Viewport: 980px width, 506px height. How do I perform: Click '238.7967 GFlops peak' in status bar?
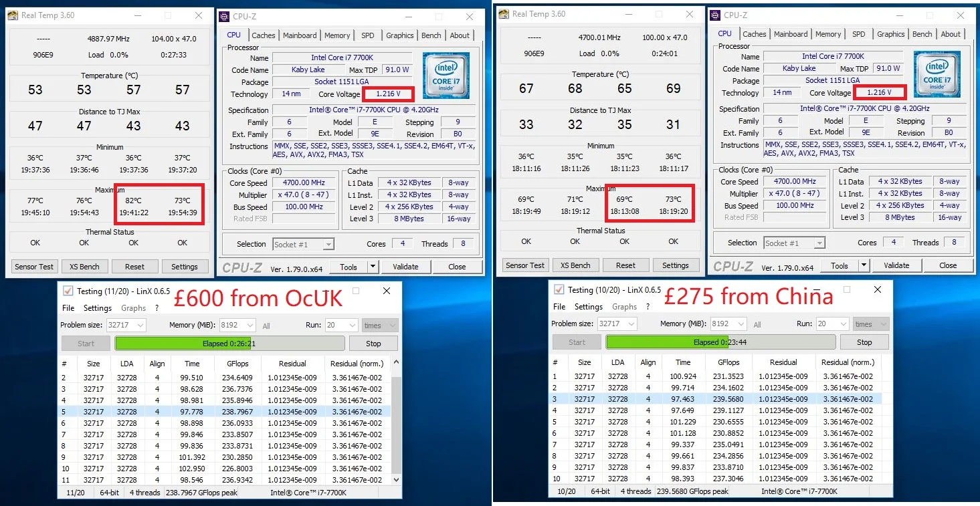[201, 492]
